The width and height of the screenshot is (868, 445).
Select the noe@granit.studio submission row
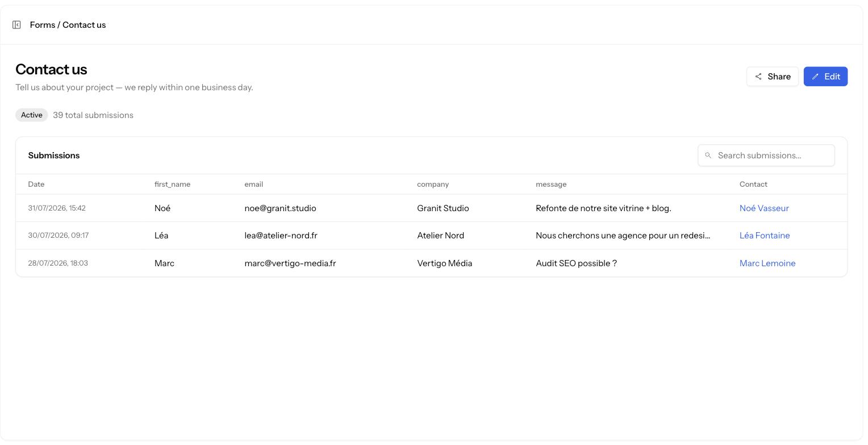[431, 208]
